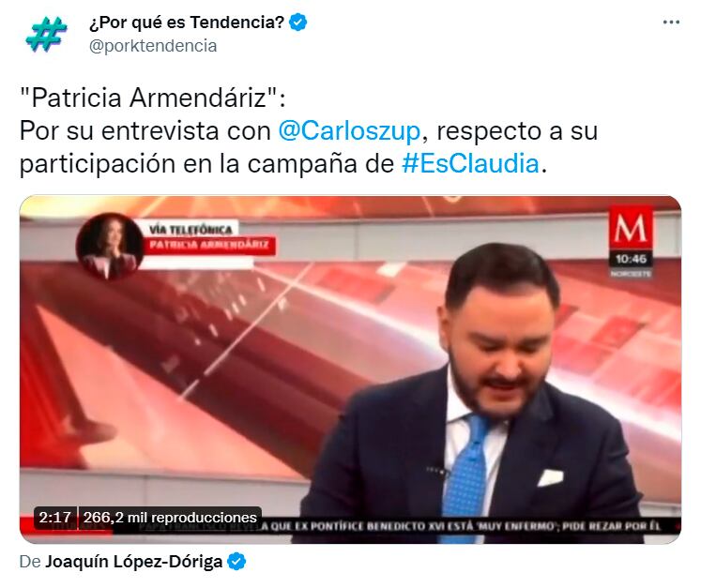Open the #EsClaudia hashtag link
701x588 pixels.
[471, 163]
